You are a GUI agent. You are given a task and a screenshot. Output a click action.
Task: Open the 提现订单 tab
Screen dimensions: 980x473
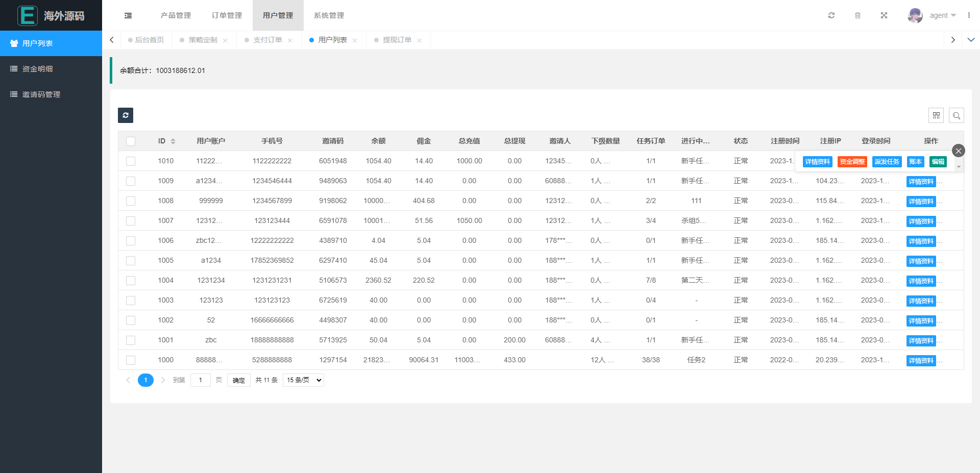[x=398, y=39]
